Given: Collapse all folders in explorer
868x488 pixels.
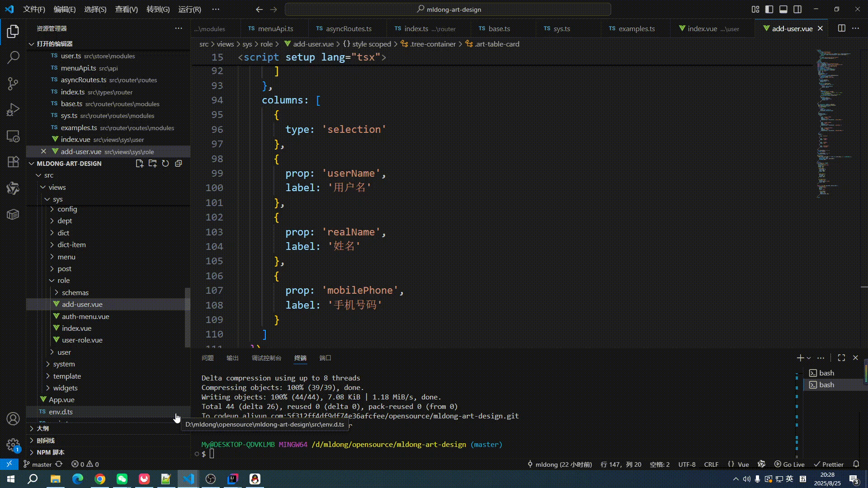Looking at the screenshot, I should (x=179, y=164).
